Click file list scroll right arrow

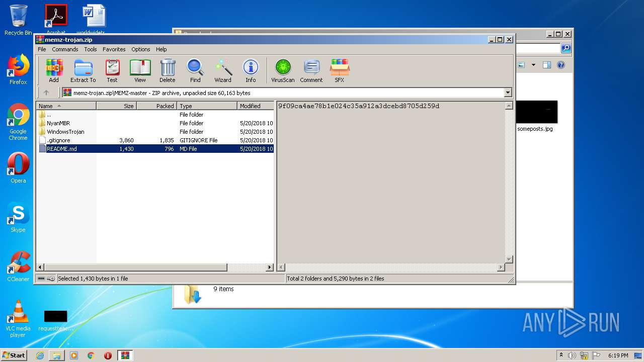[x=270, y=267]
